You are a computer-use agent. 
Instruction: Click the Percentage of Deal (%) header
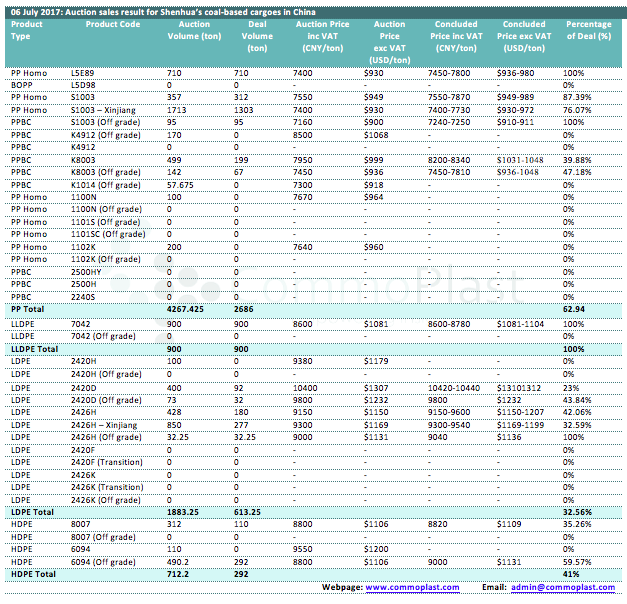click(588, 29)
